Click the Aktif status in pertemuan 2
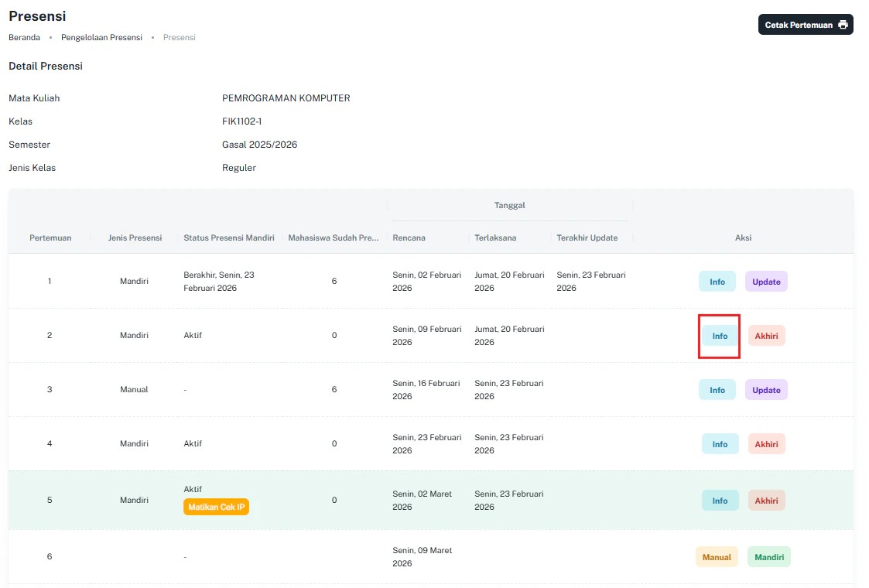 tap(193, 335)
